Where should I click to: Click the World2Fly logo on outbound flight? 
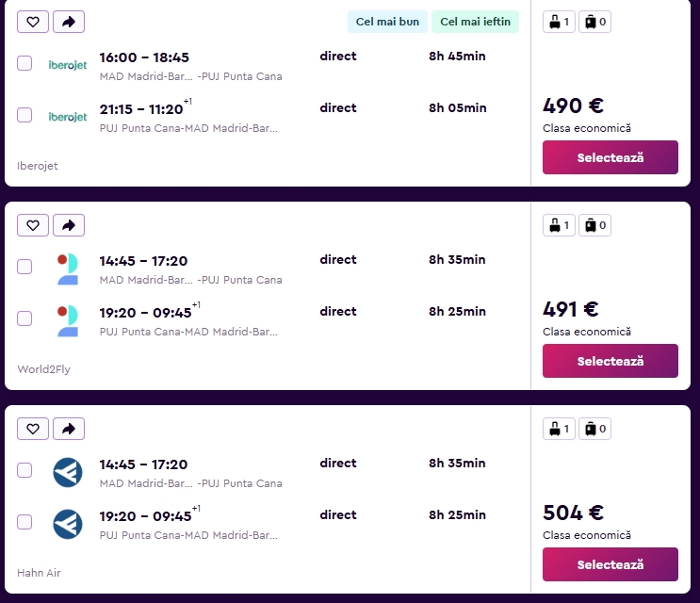[x=67, y=269]
